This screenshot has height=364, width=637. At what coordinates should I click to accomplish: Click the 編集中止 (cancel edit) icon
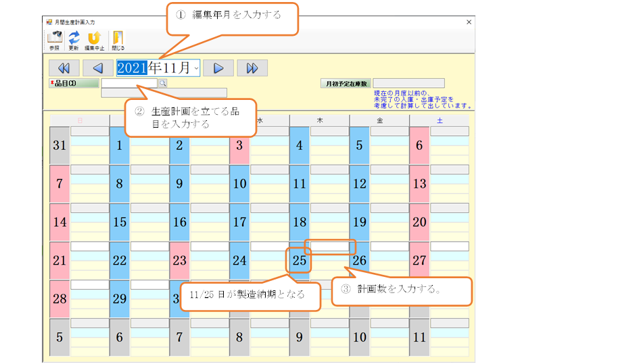(94, 40)
